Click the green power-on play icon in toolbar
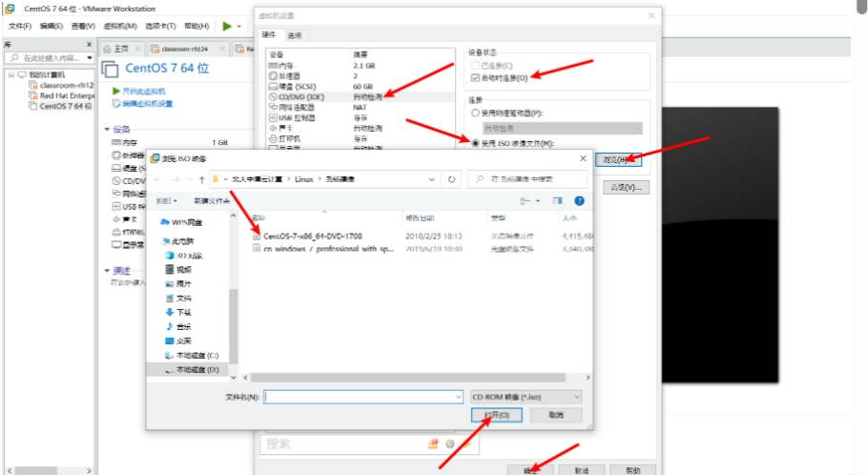868x475 pixels. click(227, 26)
